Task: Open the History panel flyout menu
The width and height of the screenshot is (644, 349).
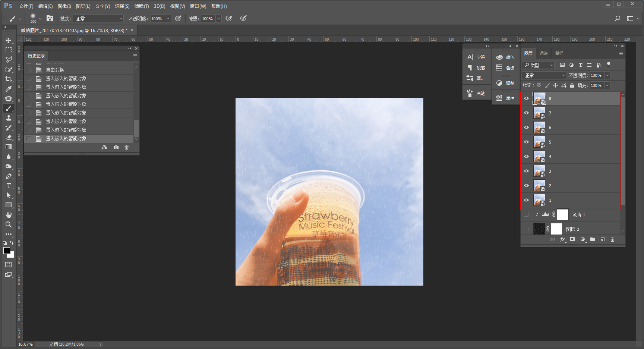Action: [135, 56]
